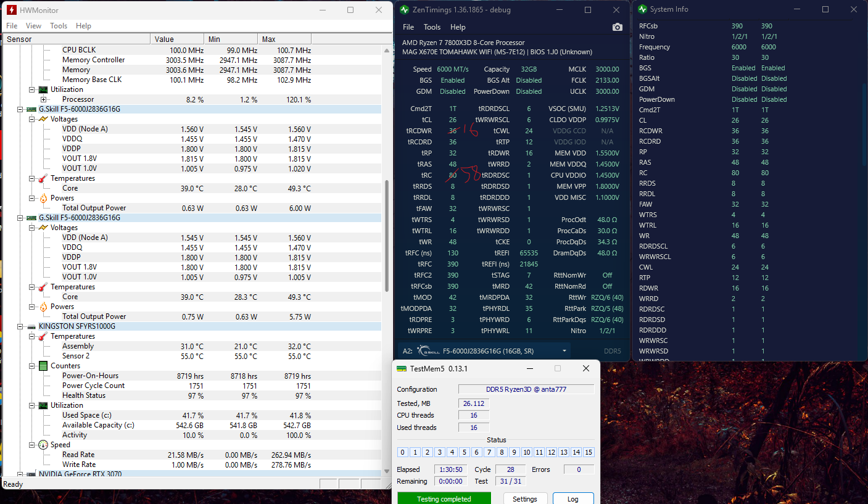Collapse the Utilization group above Processor
The height and width of the screenshot is (504, 868).
(32, 89)
